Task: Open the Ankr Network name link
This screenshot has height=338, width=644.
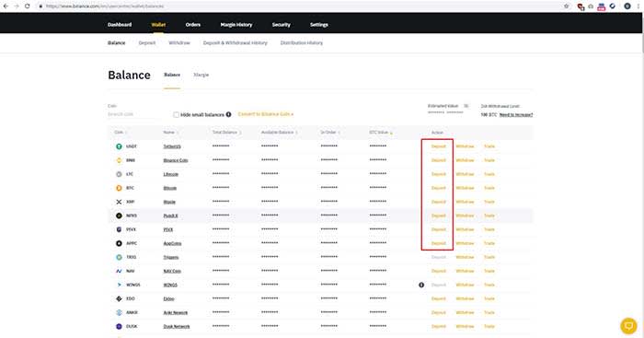Action: 176,313
